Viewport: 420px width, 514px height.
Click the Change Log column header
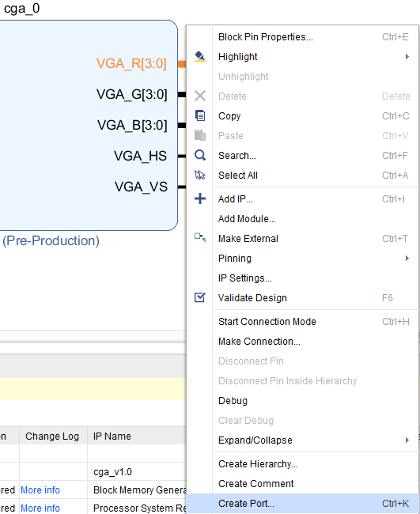(52, 437)
